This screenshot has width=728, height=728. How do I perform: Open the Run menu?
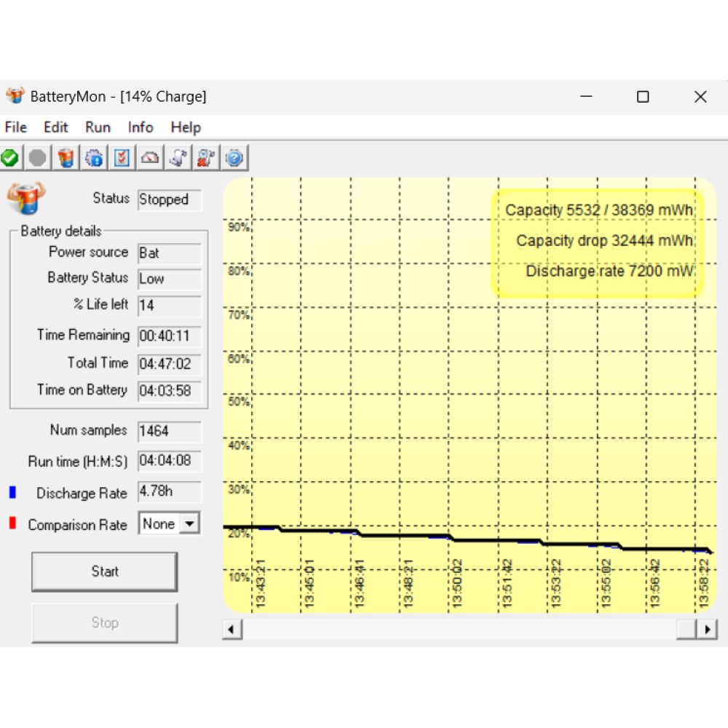(98, 127)
